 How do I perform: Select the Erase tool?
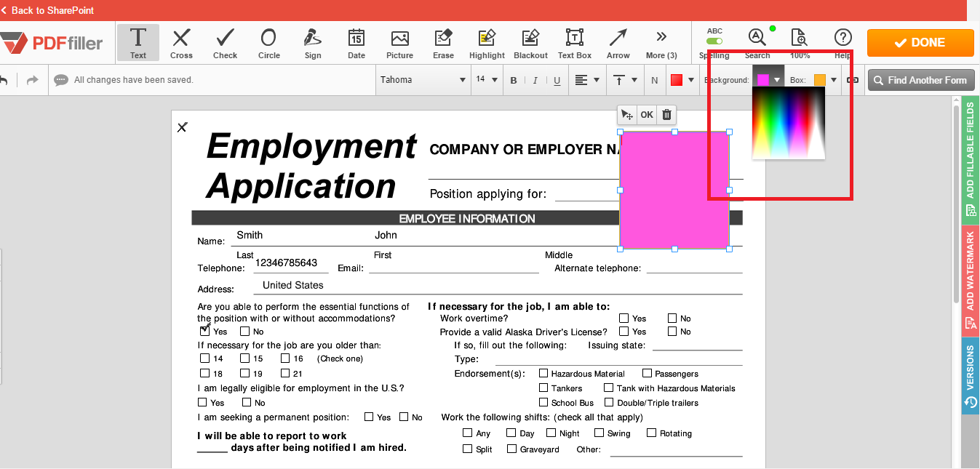point(443,42)
